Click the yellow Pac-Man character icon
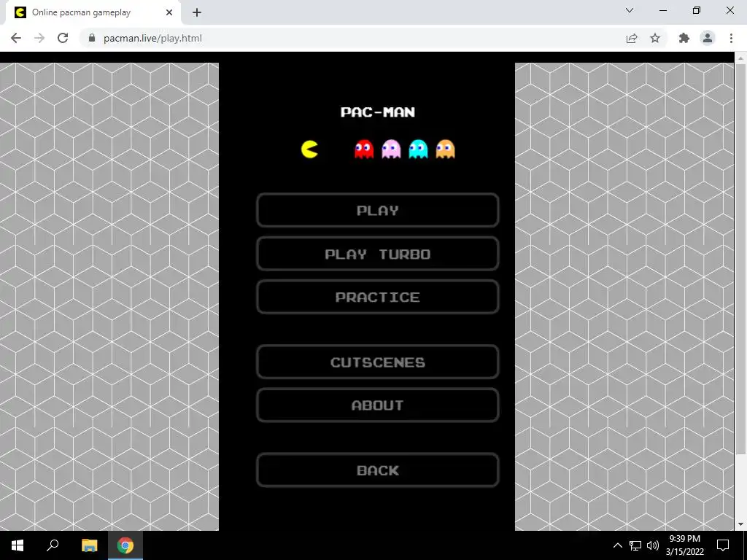The width and height of the screenshot is (747, 560). point(309,149)
